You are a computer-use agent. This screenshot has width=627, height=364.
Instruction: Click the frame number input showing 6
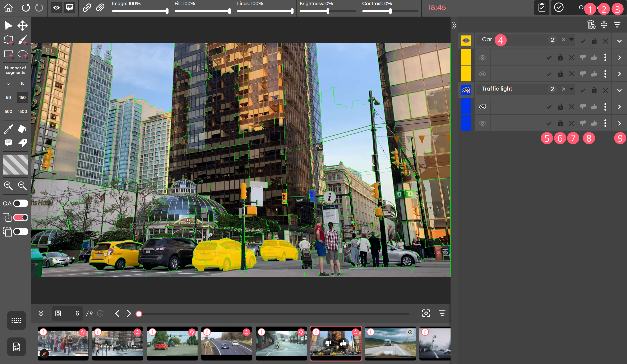tap(68, 313)
